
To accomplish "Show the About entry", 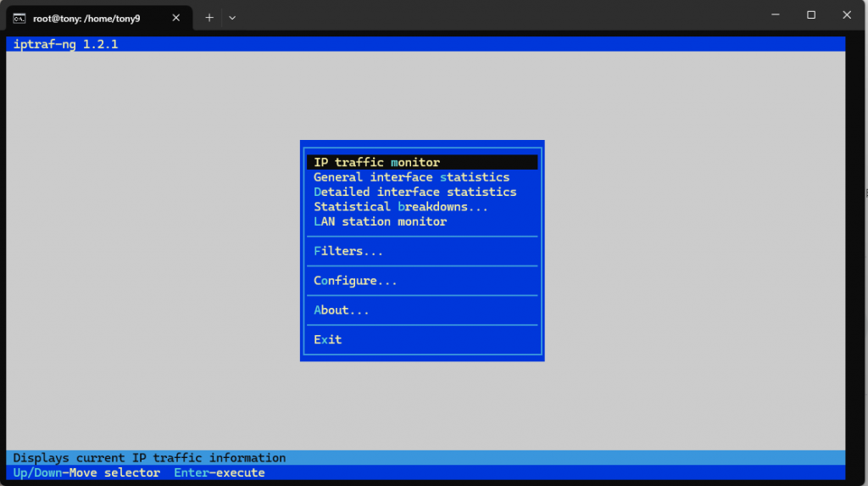I will pos(422,310).
